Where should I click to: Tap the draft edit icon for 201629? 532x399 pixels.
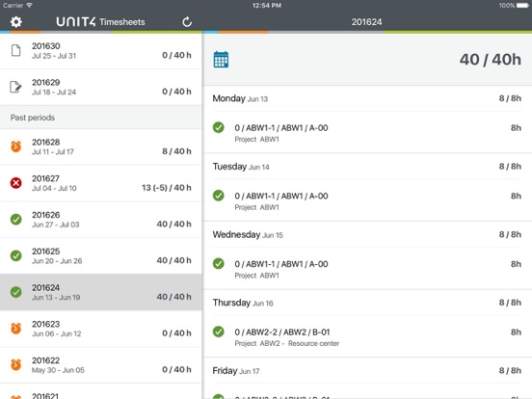(16, 87)
